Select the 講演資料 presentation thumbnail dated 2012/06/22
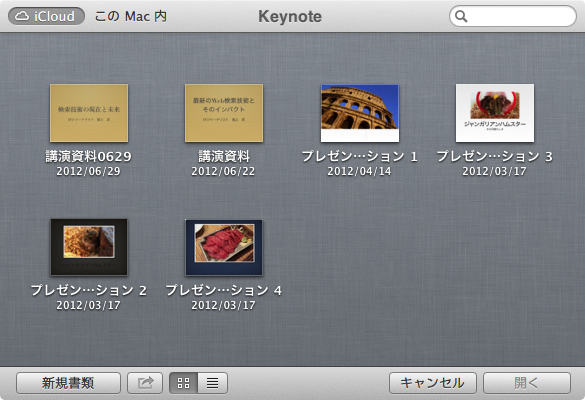The height and width of the screenshot is (400, 585). pyautogui.click(x=224, y=113)
